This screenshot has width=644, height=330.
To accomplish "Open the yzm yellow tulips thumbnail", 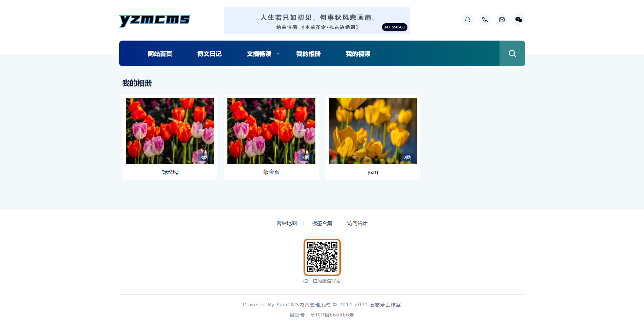I will coord(373,131).
